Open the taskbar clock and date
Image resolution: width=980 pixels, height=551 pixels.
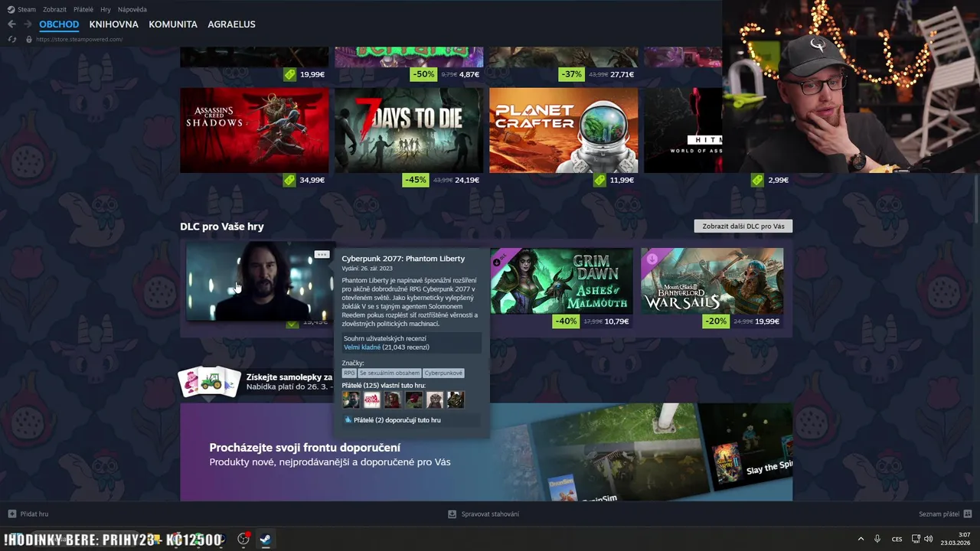coord(955,539)
